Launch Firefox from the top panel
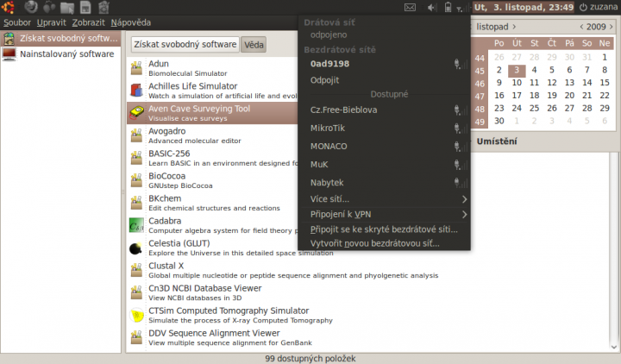Screen dimensions: 621x364 pyautogui.click(x=31, y=7)
